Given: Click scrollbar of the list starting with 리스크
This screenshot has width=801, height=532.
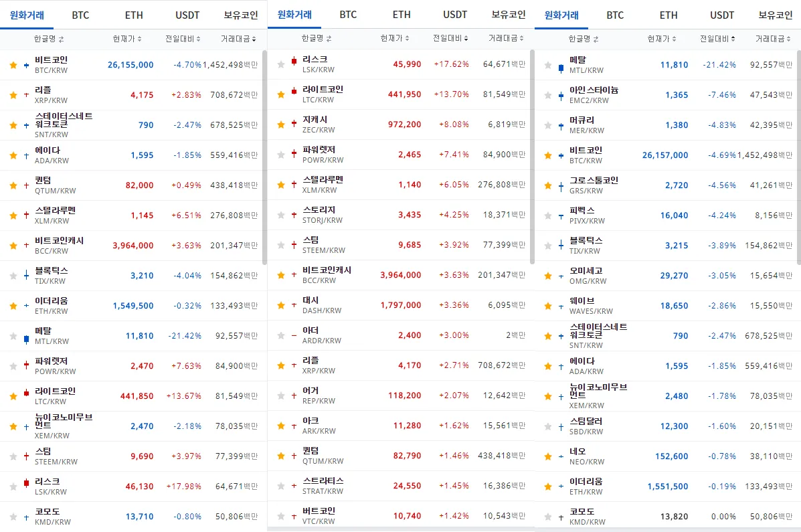Looking at the screenshot, I should [532, 157].
